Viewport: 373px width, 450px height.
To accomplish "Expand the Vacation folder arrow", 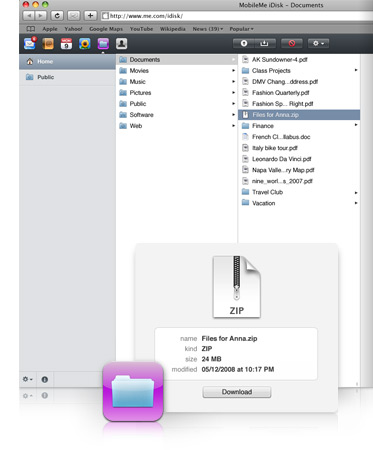I will 356,203.
